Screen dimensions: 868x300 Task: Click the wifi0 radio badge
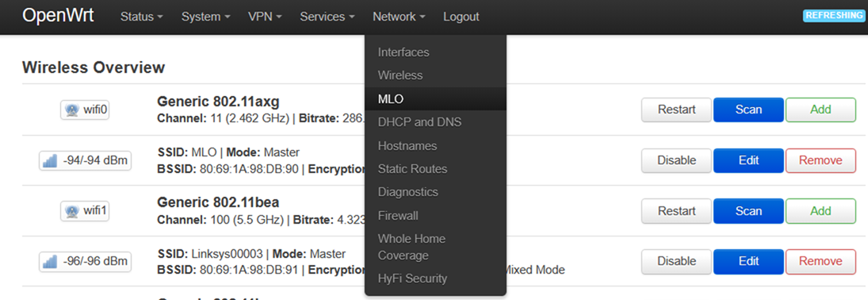85,110
